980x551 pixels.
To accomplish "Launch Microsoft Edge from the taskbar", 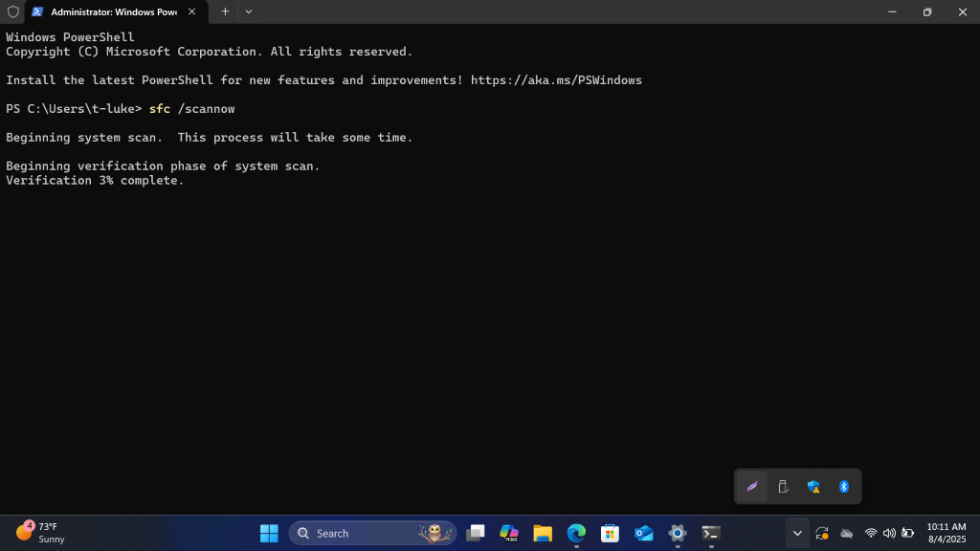I will point(575,533).
